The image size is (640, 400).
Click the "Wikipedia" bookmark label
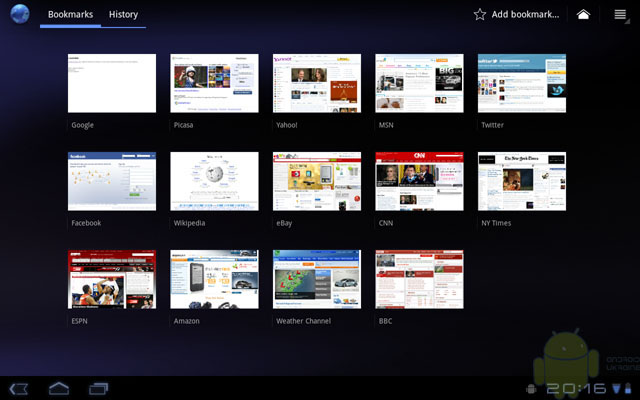tap(189, 223)
